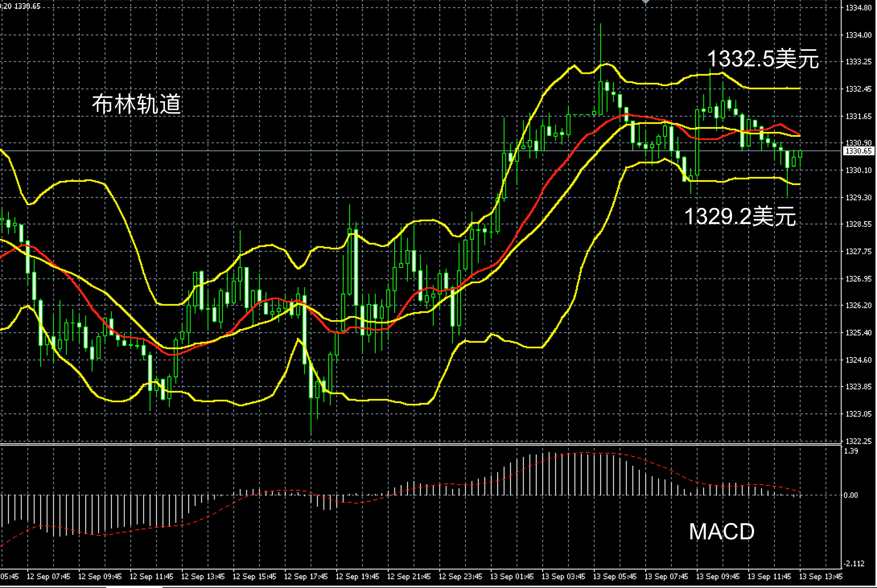
Task: Click 13 Sep 13:45 time label
Action: [x=820, y=577]
